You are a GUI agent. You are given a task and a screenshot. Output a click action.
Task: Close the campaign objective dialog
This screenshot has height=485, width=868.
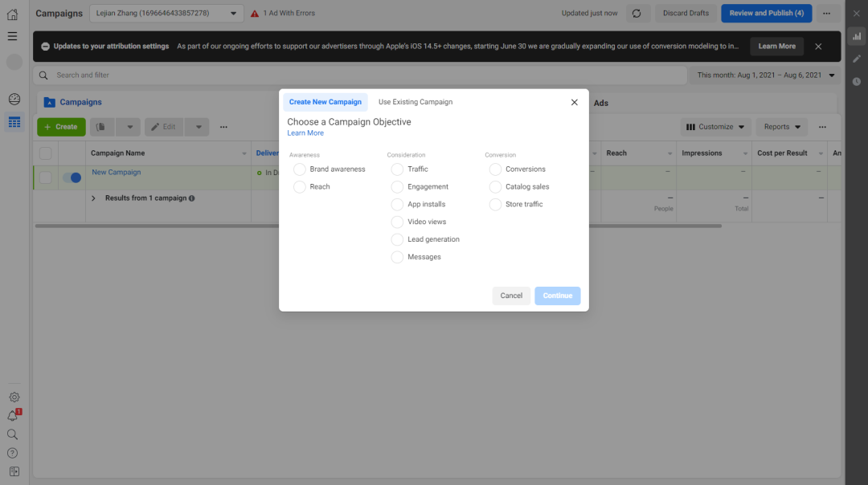[574, 102]
